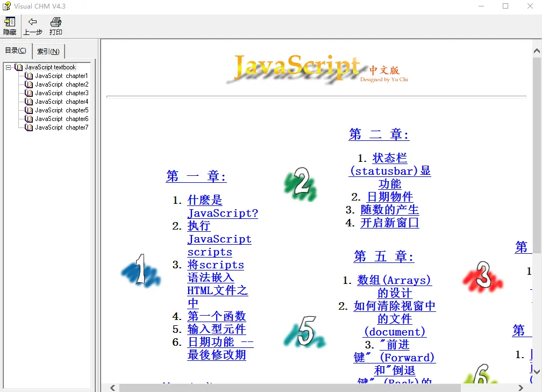Click the book icon beside JavaScript chapter4

pos(29,102)
